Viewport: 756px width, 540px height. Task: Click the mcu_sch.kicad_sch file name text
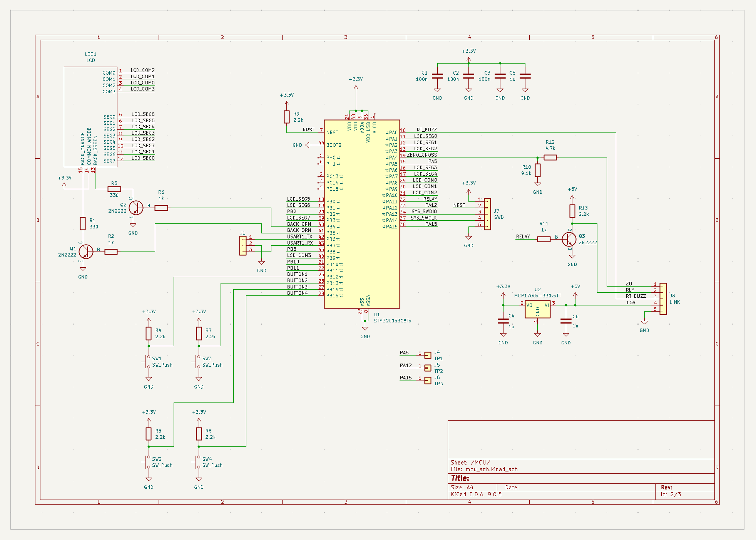click(x=491, y=469)
